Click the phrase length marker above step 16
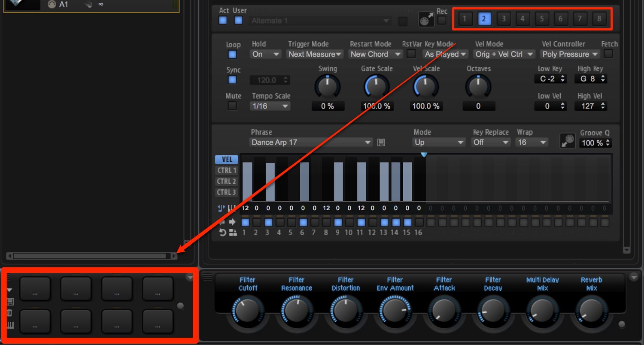Screen dimensions: 644x345 click(424, 154)
